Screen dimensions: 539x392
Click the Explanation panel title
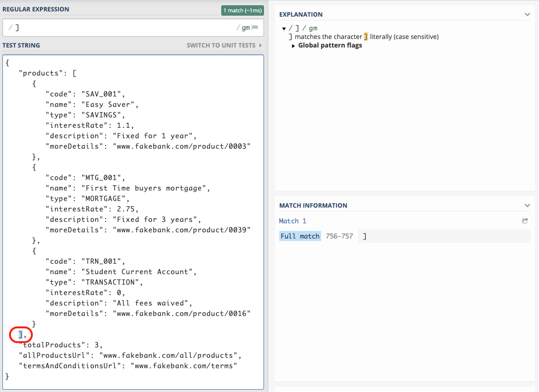(x=301, y=15)
